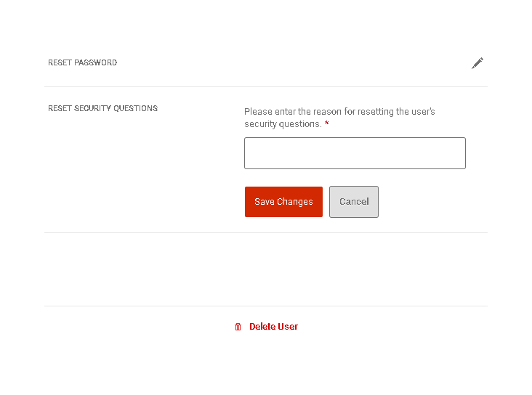Save the security question reset reason
The image size is (532, 395).
point(283,202)
